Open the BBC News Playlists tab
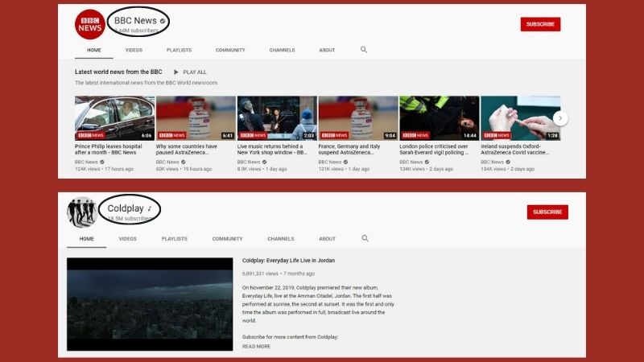 tap(179, 50)
